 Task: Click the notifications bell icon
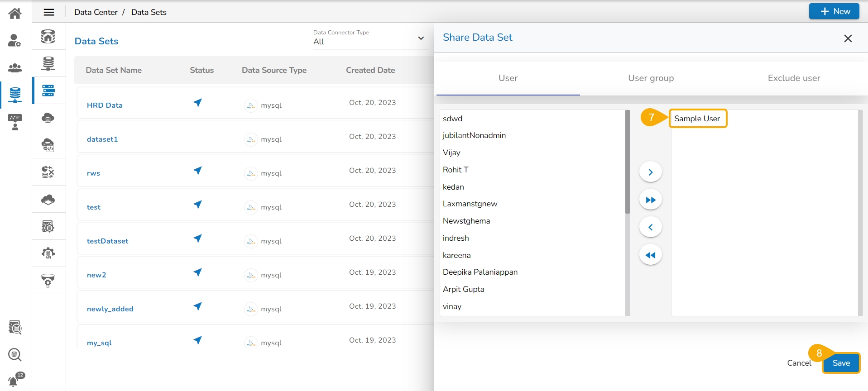point(14,381)
